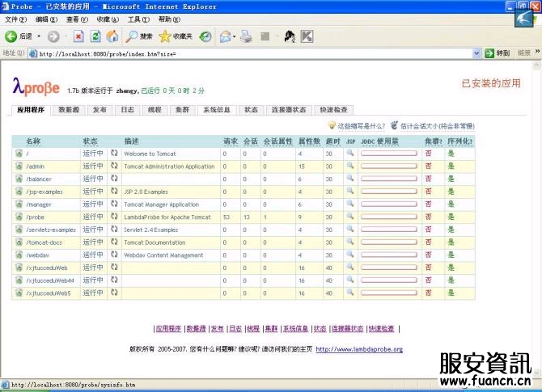Open the /tomcat-docs application link
Screen dimensions: 542x392
tap(44, 242)
